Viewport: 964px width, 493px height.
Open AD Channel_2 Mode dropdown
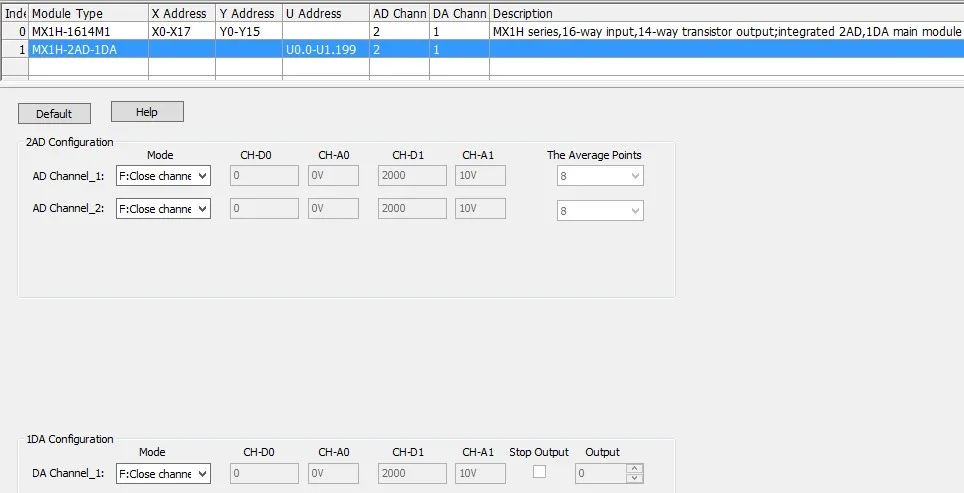[x=164, y=208]
